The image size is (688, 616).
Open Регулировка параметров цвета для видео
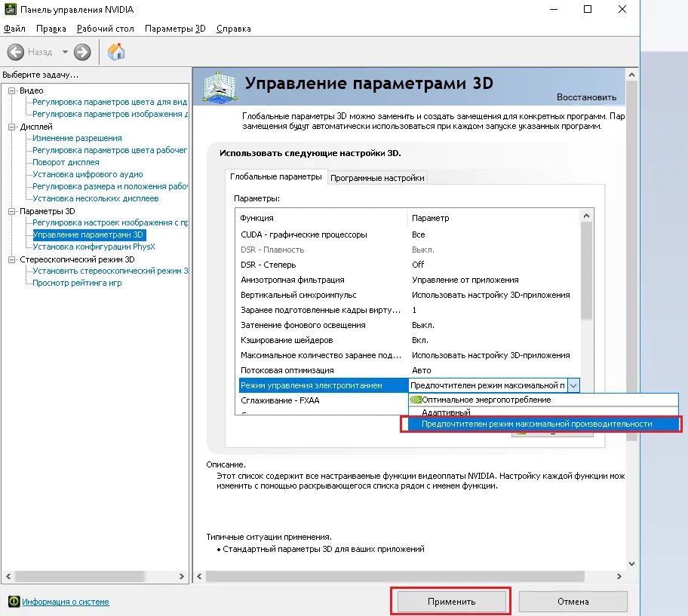click(109, 102)
